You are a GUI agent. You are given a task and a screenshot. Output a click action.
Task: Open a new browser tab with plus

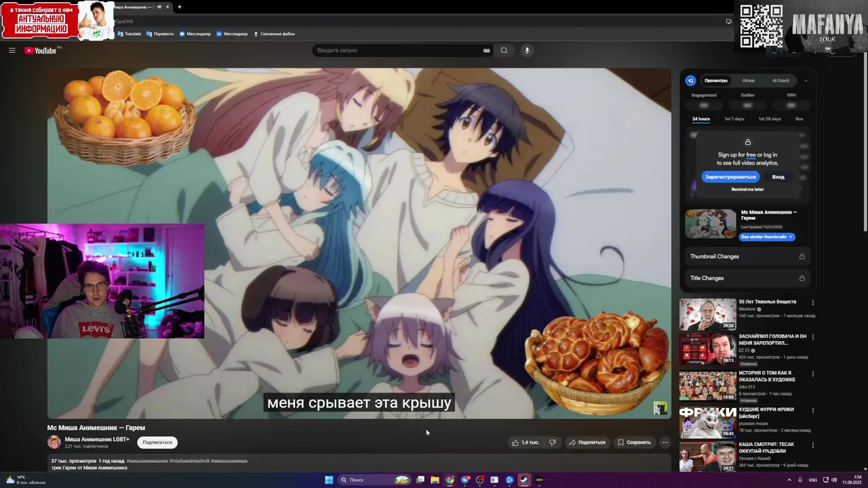pyautogui.click(x=179, y=7)
